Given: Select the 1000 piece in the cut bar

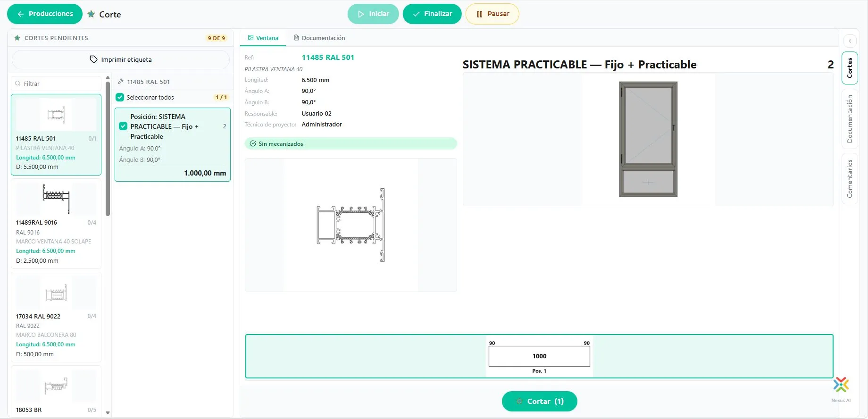Looking at the screenshot, I should [539, 357].
